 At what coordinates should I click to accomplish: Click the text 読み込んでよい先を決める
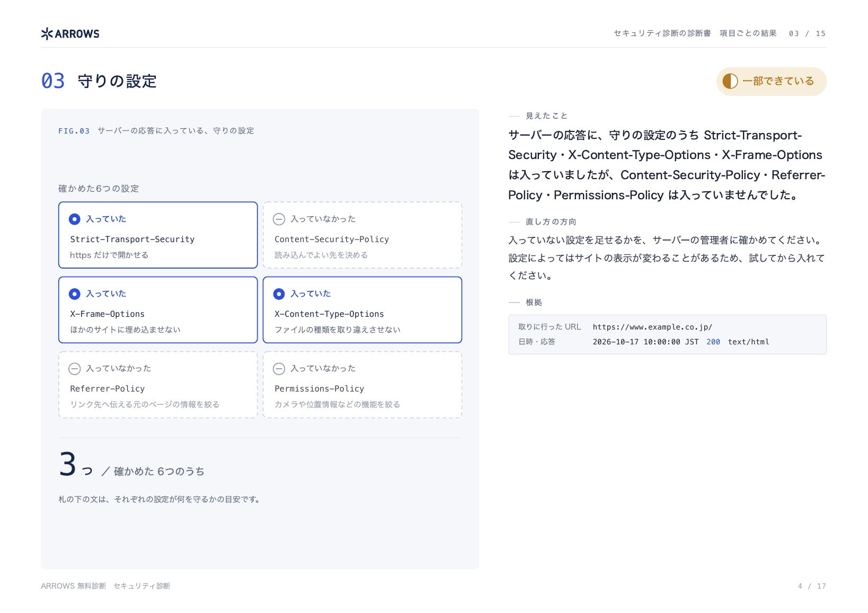coord(321,255)
